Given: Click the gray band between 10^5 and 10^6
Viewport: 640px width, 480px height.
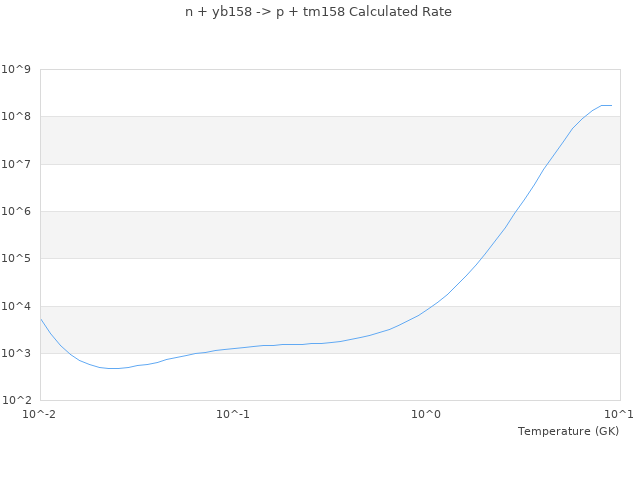Looking at the screenshot, I should point(330,235).
